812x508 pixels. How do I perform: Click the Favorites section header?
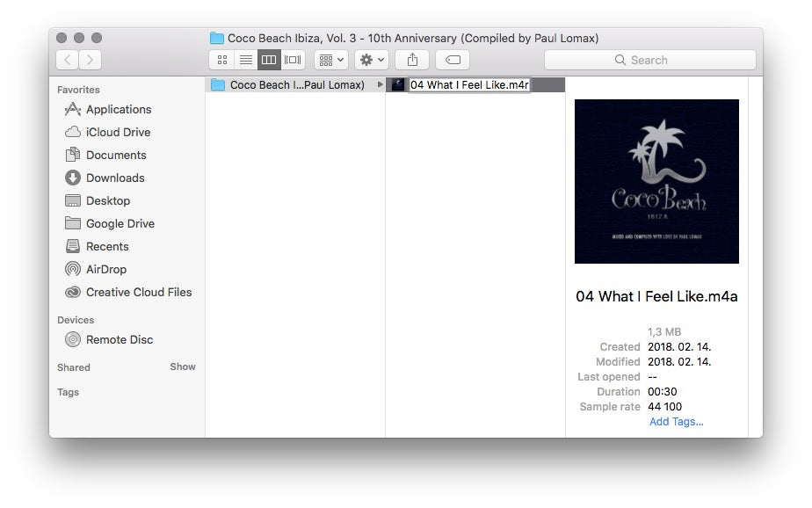pos(78,90)
